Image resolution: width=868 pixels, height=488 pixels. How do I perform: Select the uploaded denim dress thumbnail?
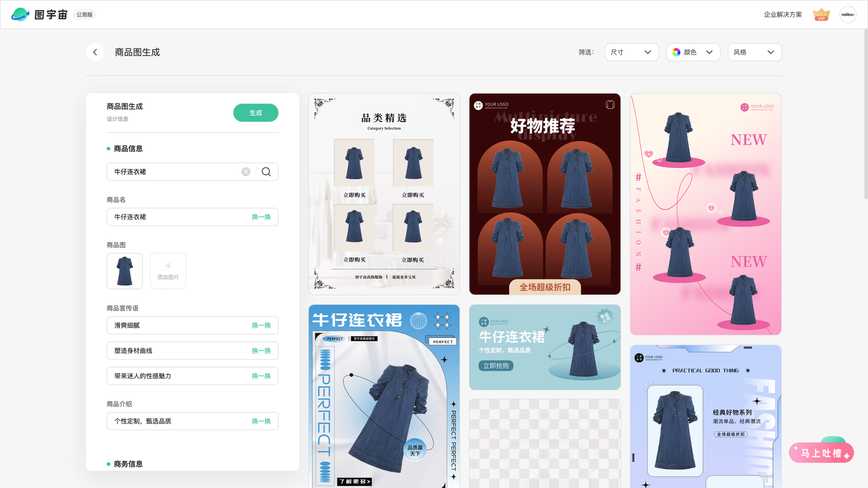(124, 271)
